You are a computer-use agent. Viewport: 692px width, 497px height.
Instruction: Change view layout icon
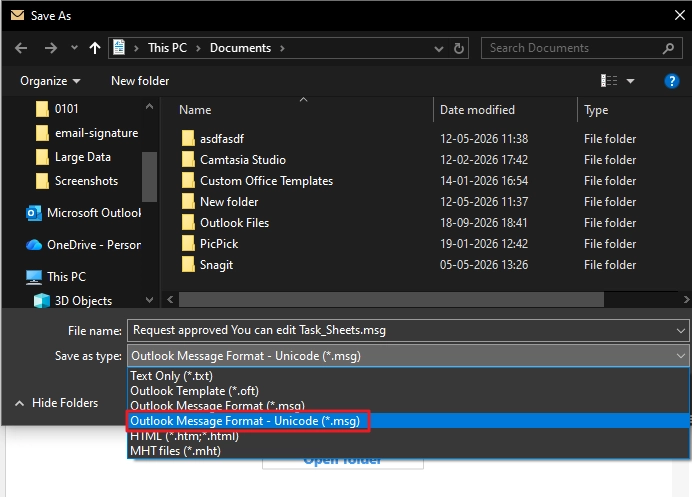(x=609, y=81)
